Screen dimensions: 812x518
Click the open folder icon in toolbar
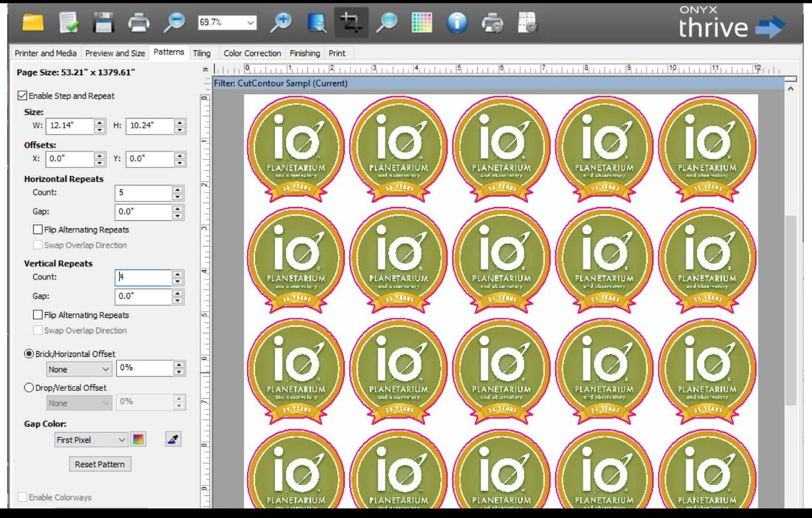(32, 23)
